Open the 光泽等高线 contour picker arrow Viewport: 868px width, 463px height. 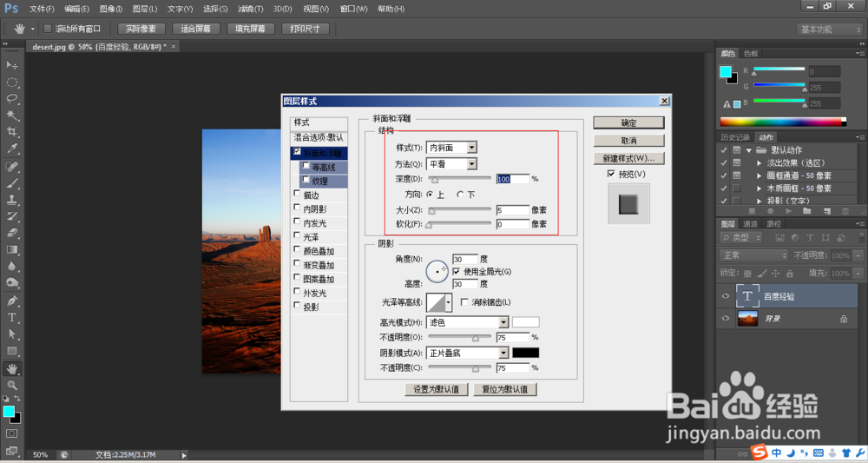[449, 302]
